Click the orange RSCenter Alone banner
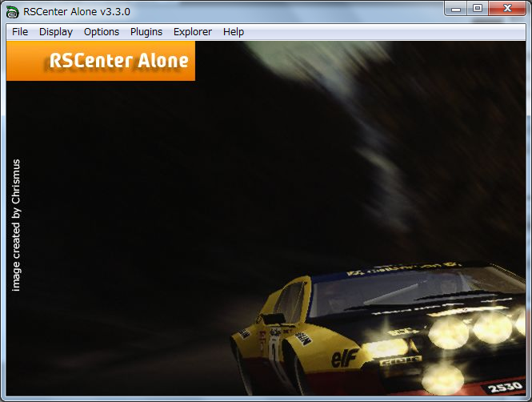The width and height of the screenshot is (532, 402). tap(101, 61)
